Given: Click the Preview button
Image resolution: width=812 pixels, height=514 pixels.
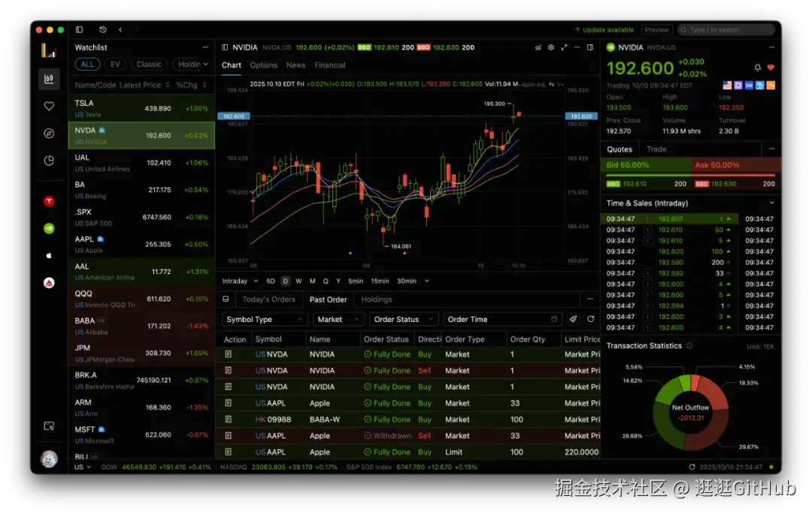Looking at the screenshot, I should (656, 29).
